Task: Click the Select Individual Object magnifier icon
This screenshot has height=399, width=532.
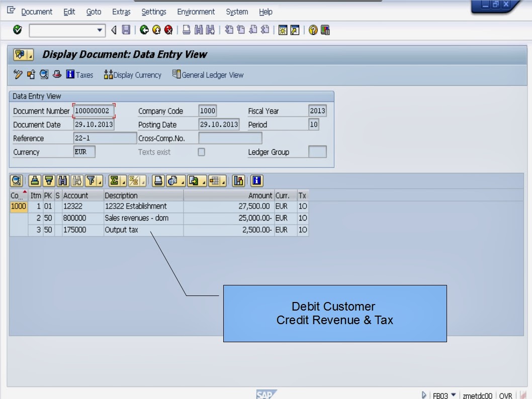Action: [44, 74]
